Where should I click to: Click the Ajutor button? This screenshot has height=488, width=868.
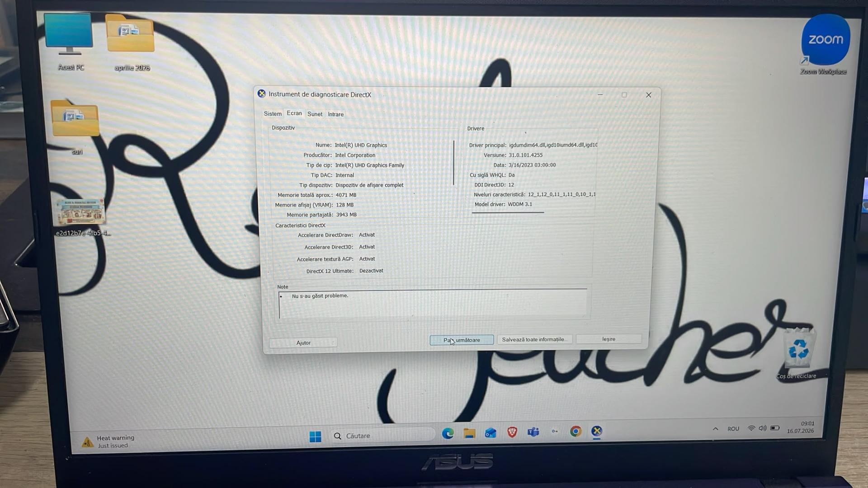tap(303, 343)
